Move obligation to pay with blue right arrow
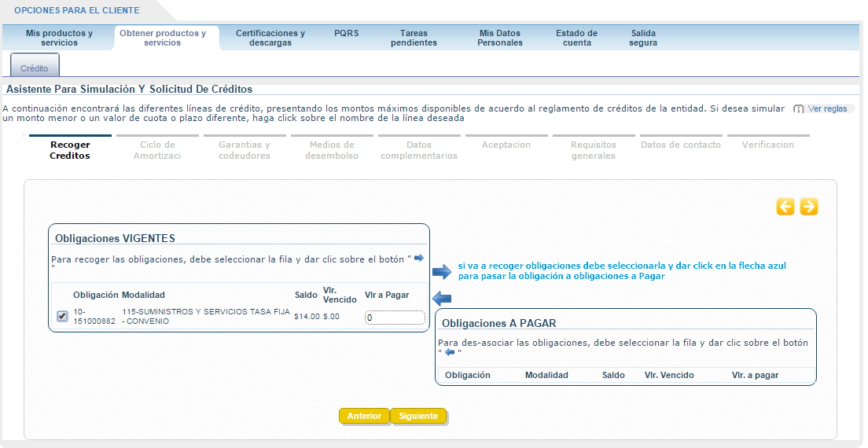This screenshot has height=448, width=868. 441,272
